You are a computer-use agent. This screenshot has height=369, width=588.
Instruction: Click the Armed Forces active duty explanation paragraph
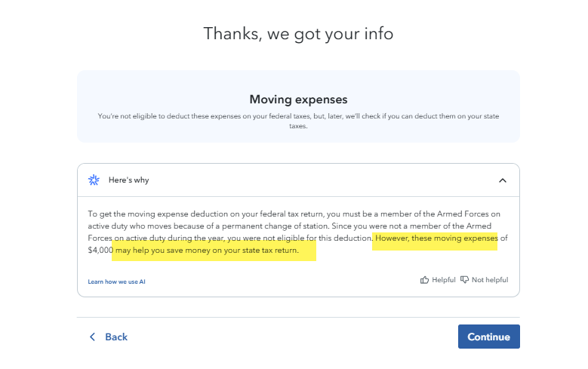tap(226, 226)
